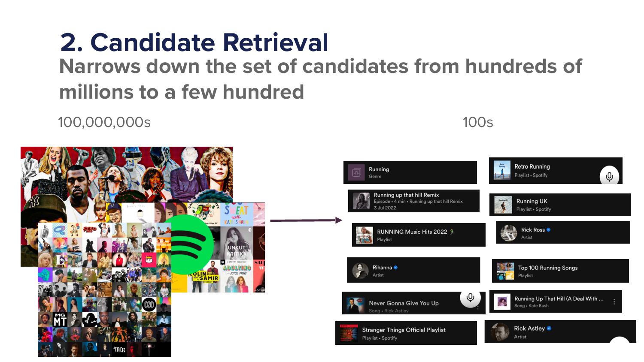Open Top 100 Running Songs playlist
This screenshot has width=644, height=362.
560,271
